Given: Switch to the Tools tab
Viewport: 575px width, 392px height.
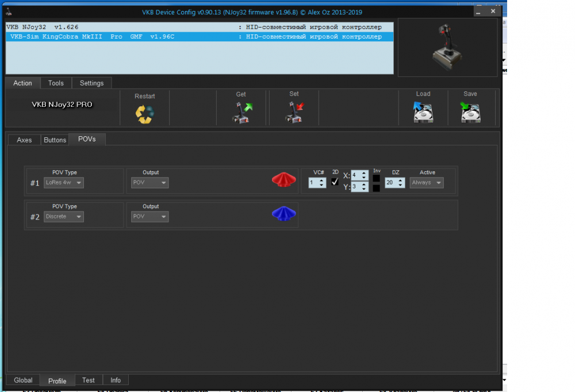Looking at the screenshot, I should point(56,83).
